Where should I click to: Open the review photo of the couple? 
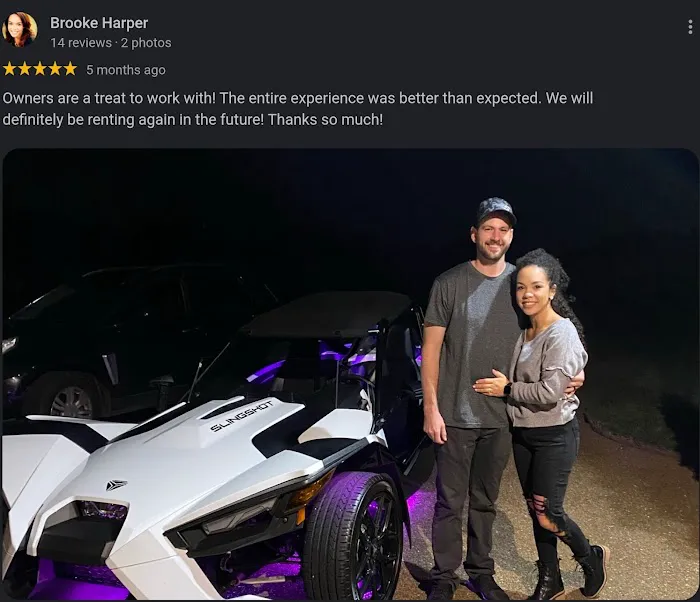click(350, 374)
